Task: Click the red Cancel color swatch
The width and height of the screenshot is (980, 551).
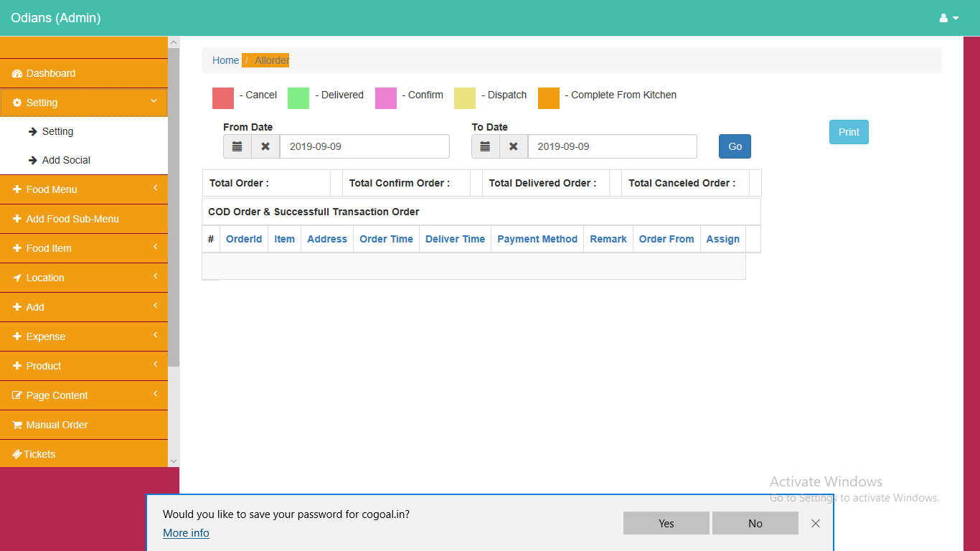Action: (223, 98)
